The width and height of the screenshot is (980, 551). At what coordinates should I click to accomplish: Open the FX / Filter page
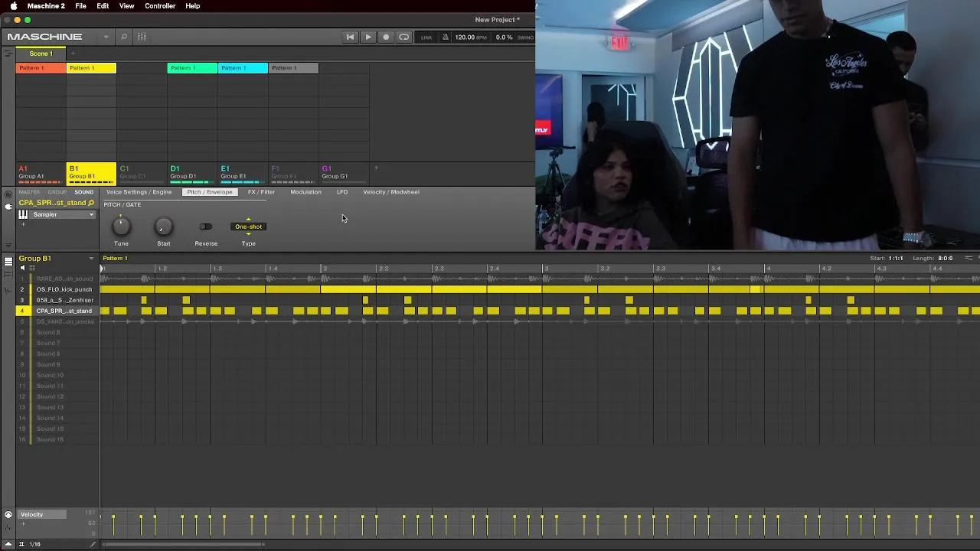click(x=261, y=192)
